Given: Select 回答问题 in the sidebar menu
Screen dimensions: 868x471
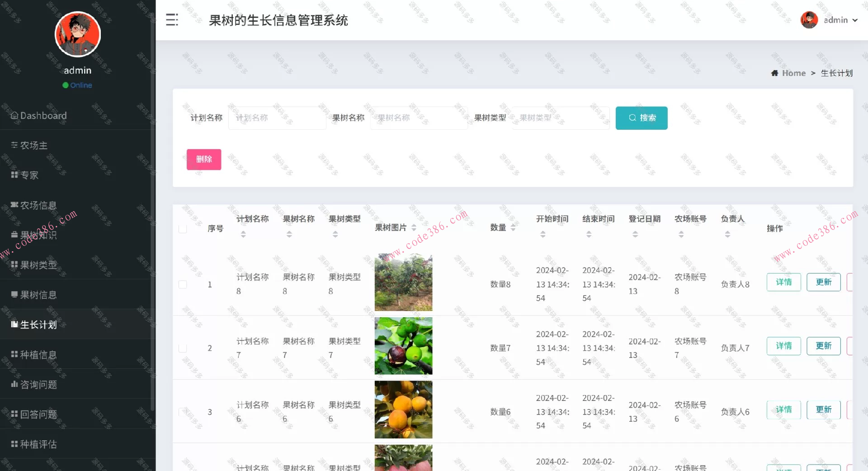Looking at the screenshot, I should pos(14,414).
